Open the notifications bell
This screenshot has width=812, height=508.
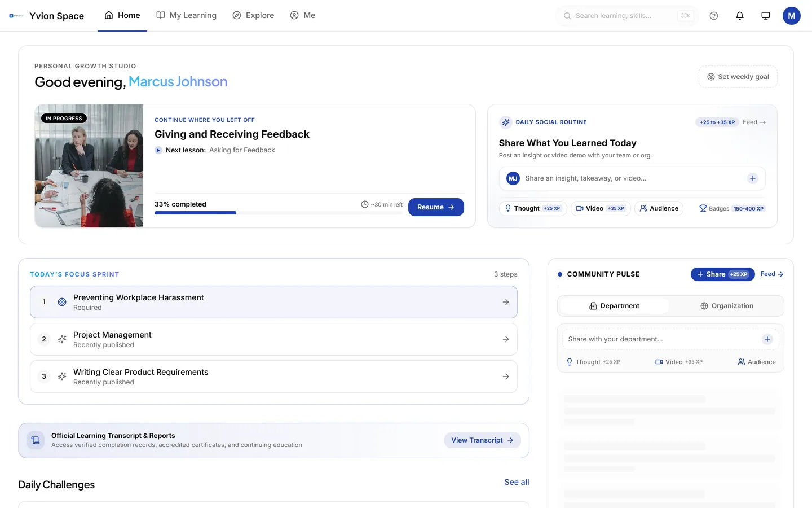pyautogui.click(x=740, y=16)
